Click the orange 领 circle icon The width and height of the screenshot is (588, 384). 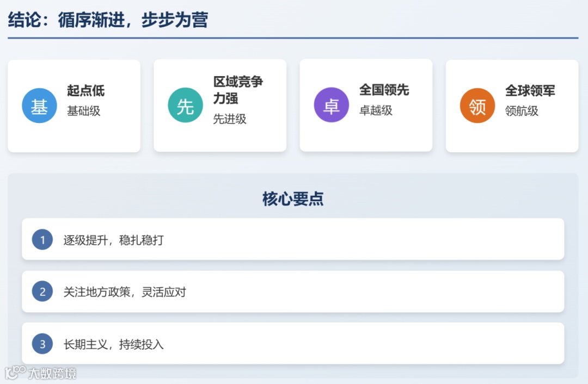click(x=477, y=106)
